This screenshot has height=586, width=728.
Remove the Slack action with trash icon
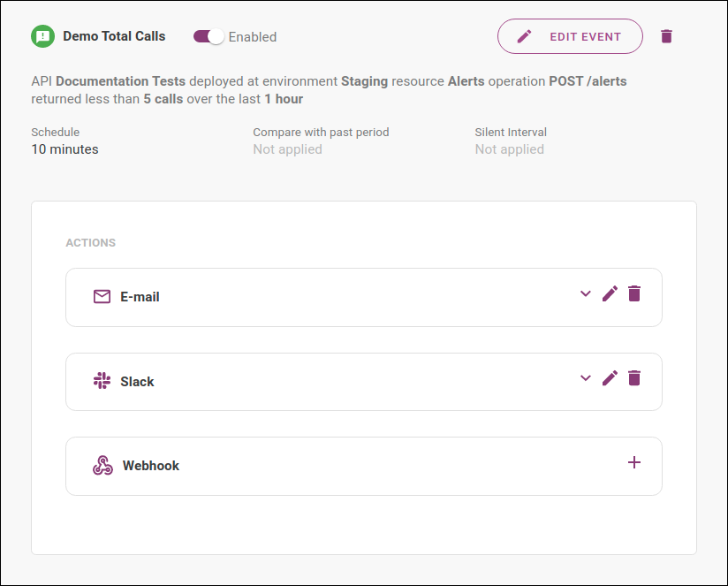pos(634,377)
